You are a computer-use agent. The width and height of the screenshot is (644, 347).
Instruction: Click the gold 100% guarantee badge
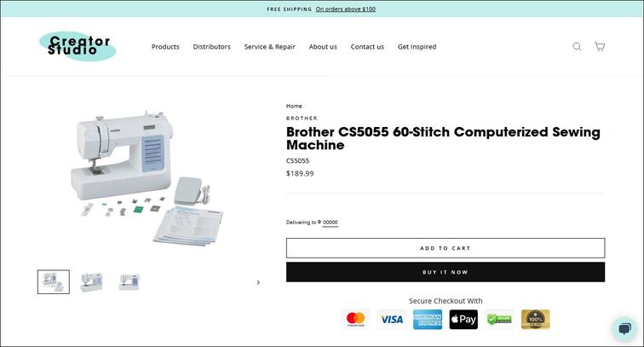(536, 319)
